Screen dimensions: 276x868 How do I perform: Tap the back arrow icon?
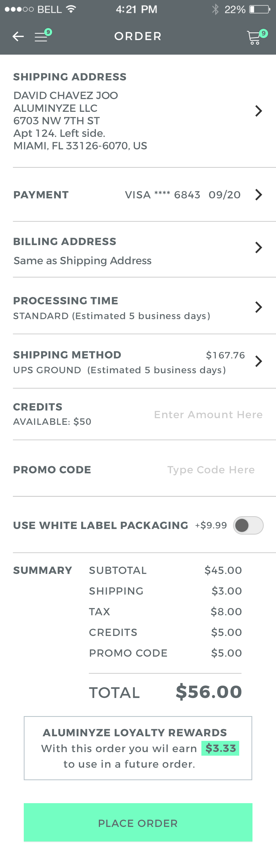18,37
